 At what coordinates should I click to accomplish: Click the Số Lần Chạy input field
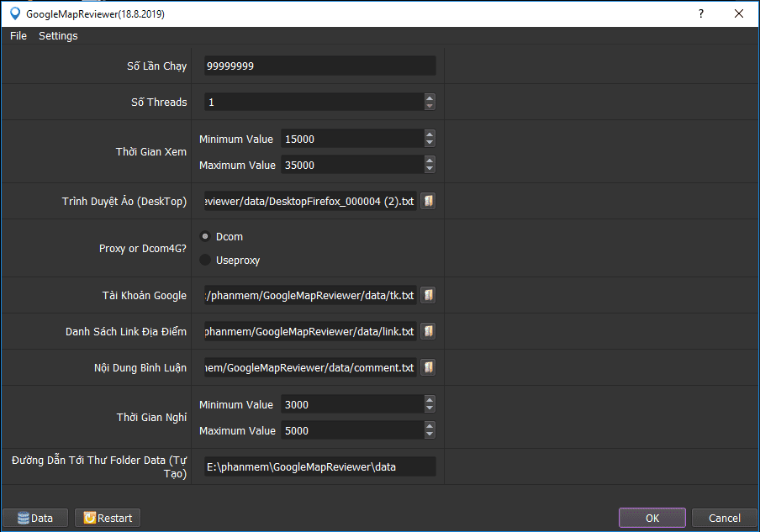(319, 66)
